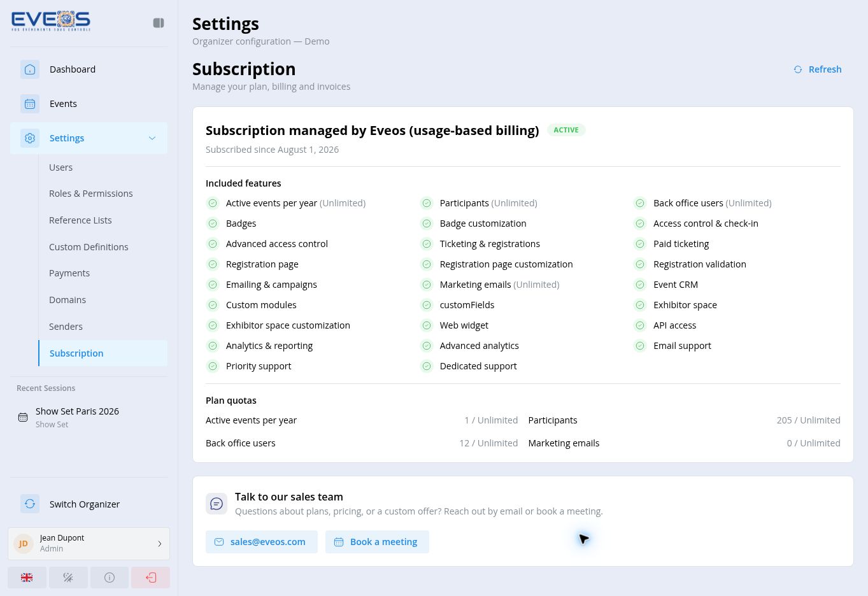Click the Eveos logo

click(x=51, y=21)
